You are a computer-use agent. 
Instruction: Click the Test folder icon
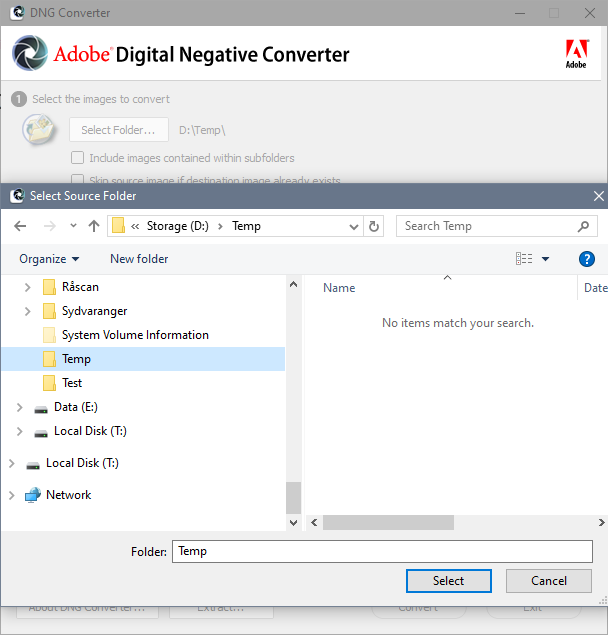point(49,383)
